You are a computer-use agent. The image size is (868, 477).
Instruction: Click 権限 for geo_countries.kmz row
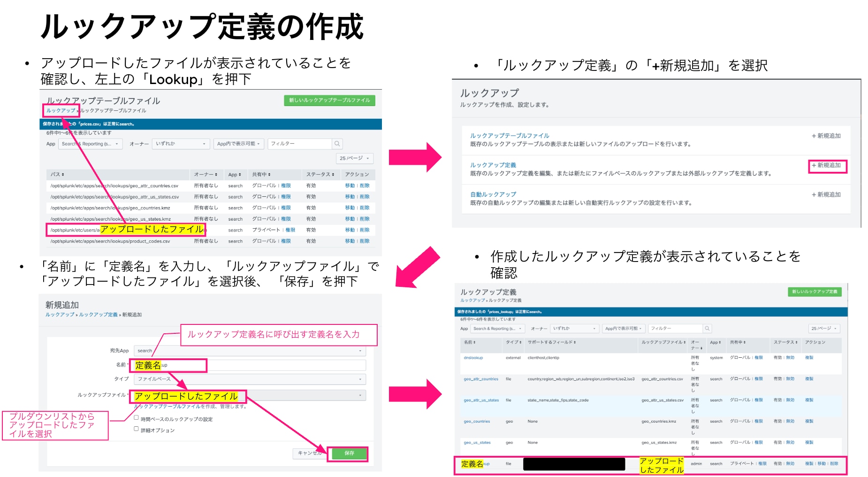pyautogui.click(x=286, y=208)
